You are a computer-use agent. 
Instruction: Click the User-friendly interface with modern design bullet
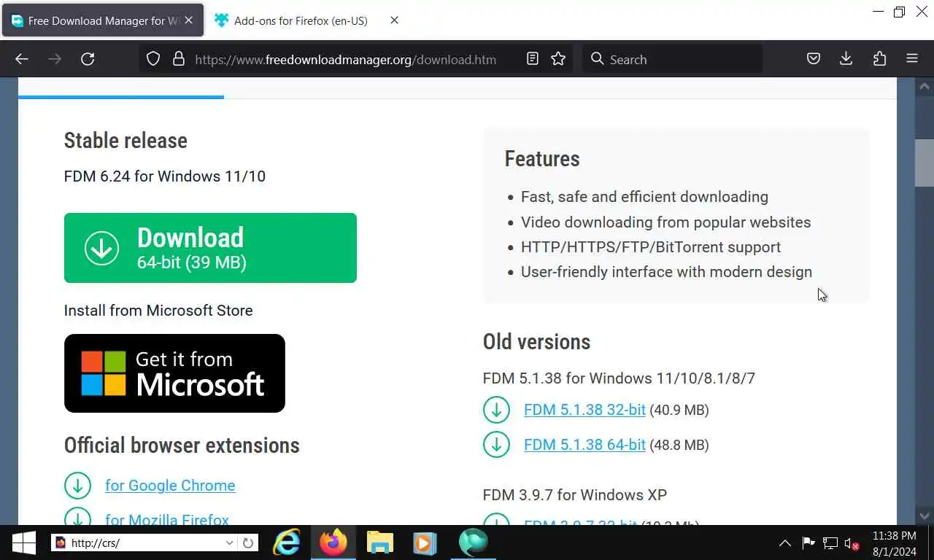point(666,272)
